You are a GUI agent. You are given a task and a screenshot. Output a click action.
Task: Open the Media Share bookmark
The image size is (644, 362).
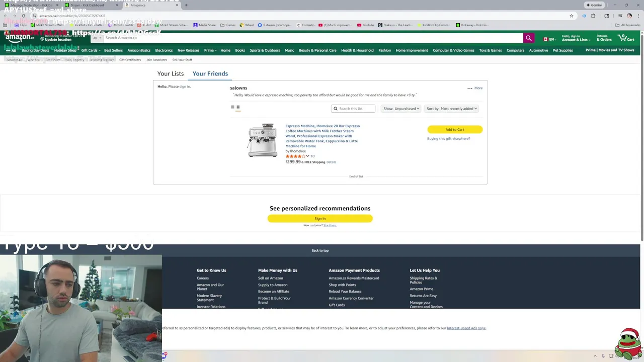205,25
